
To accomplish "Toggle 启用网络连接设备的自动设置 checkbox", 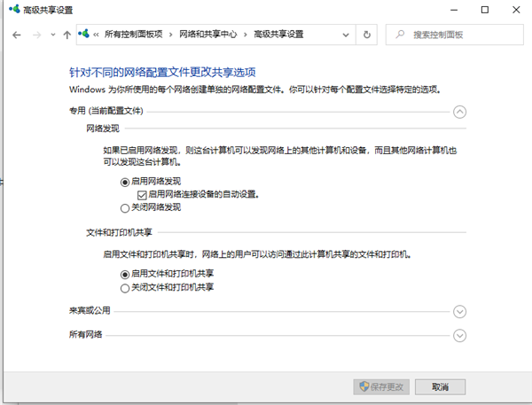I will pos(142,194).
